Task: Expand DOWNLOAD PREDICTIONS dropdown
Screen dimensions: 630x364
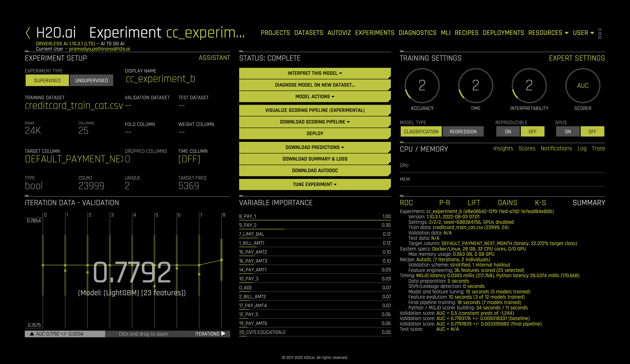Action: click(315, 147)
